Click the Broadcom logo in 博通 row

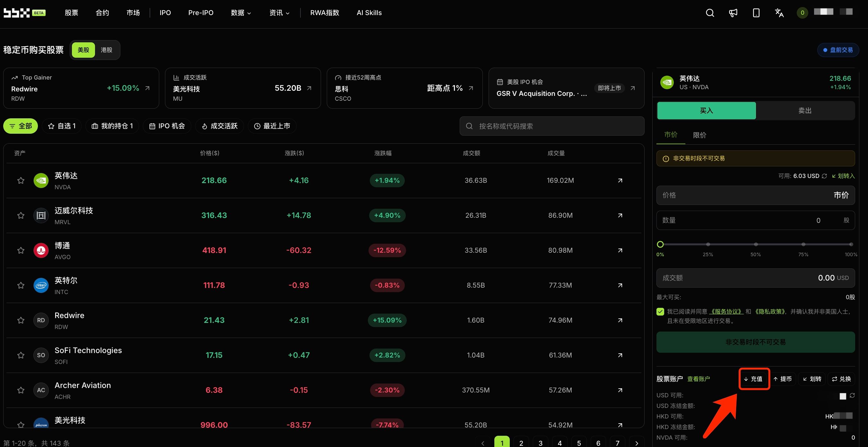tap(41, 250)
